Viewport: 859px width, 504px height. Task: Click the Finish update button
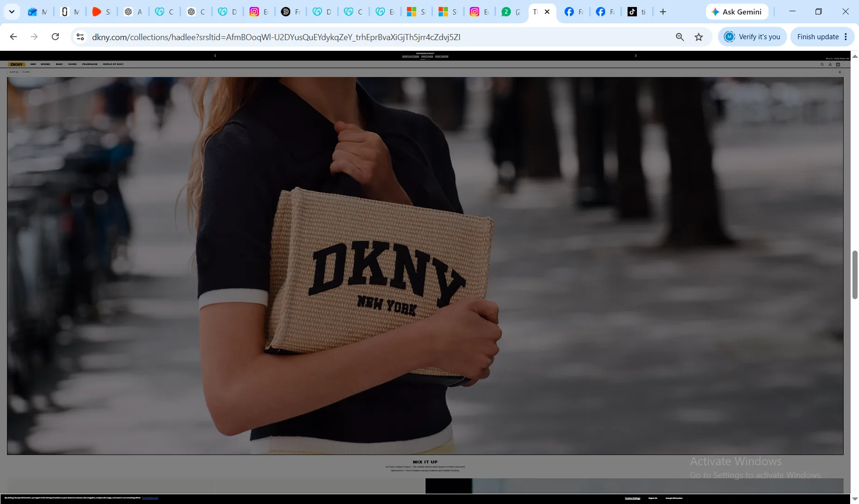pyautogui.click(x=822, y=37)
